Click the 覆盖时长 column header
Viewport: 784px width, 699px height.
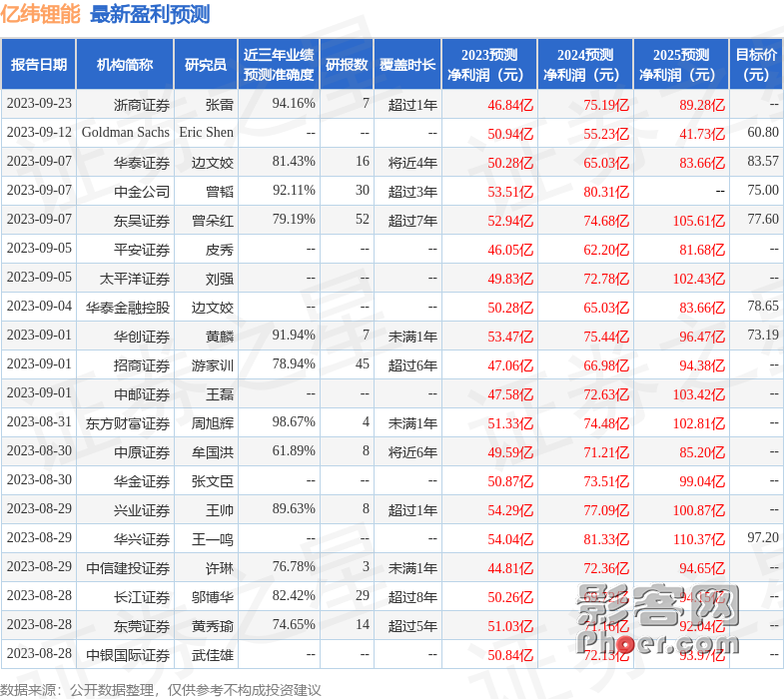pyautogui.click(x=407, y=65)
